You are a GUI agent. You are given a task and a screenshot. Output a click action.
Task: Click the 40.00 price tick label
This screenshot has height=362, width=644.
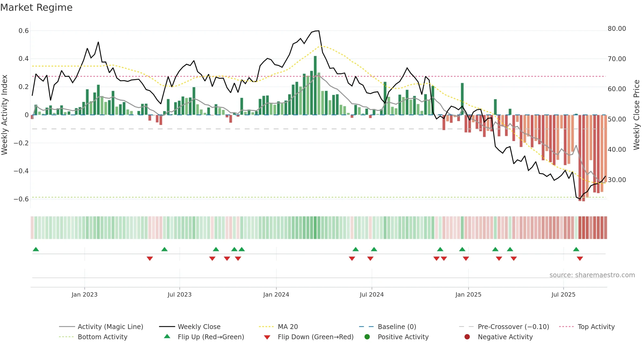(x=617, y=149)
